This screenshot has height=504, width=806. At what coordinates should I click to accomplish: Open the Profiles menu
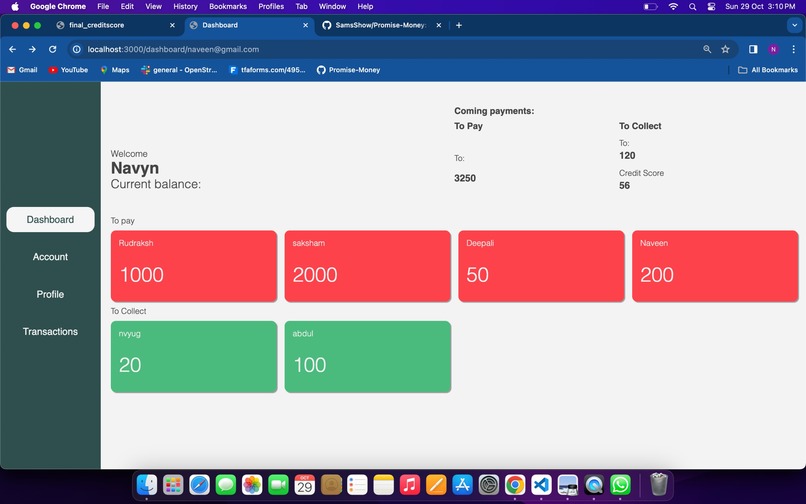click(271, 6)
